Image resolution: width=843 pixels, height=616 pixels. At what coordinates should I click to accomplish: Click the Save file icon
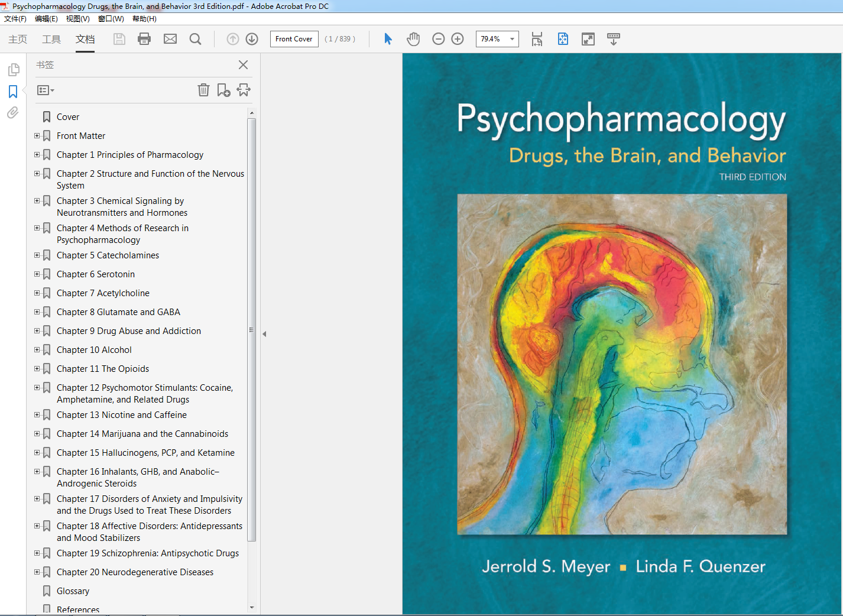(x=119, y=39)
